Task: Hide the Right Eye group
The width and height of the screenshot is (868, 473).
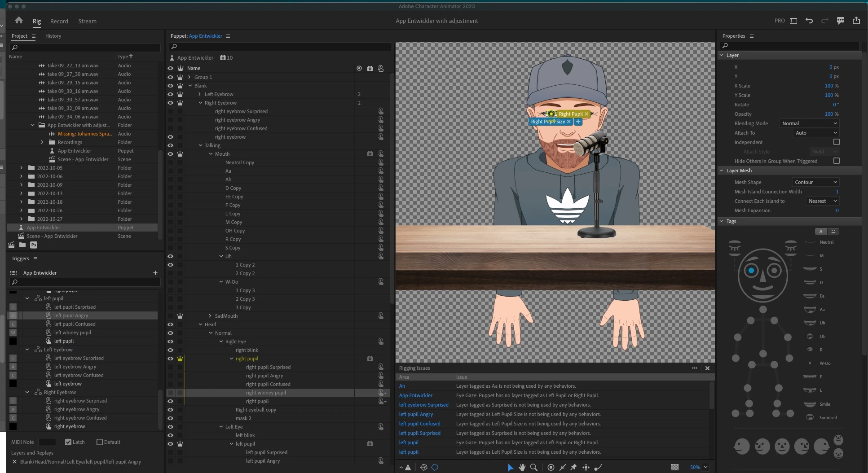Action: click(x=171, y=342)
